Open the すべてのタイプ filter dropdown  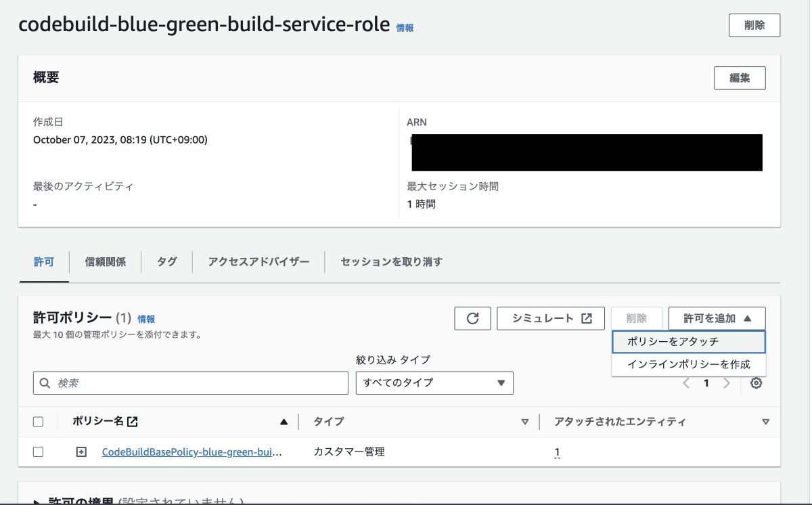434,383
